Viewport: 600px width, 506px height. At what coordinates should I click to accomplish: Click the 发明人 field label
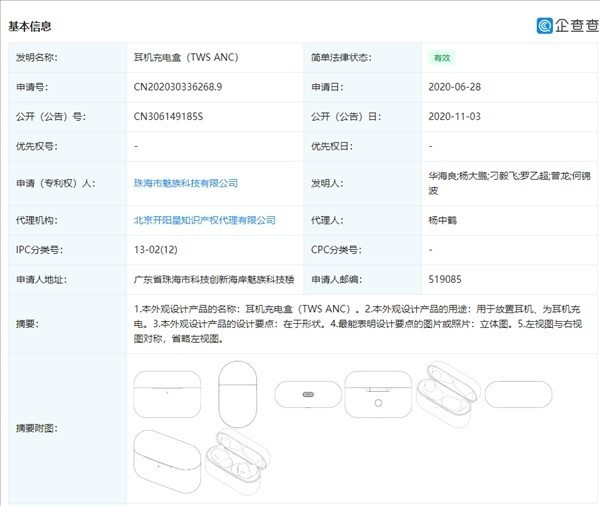click(x=327, y=183)
